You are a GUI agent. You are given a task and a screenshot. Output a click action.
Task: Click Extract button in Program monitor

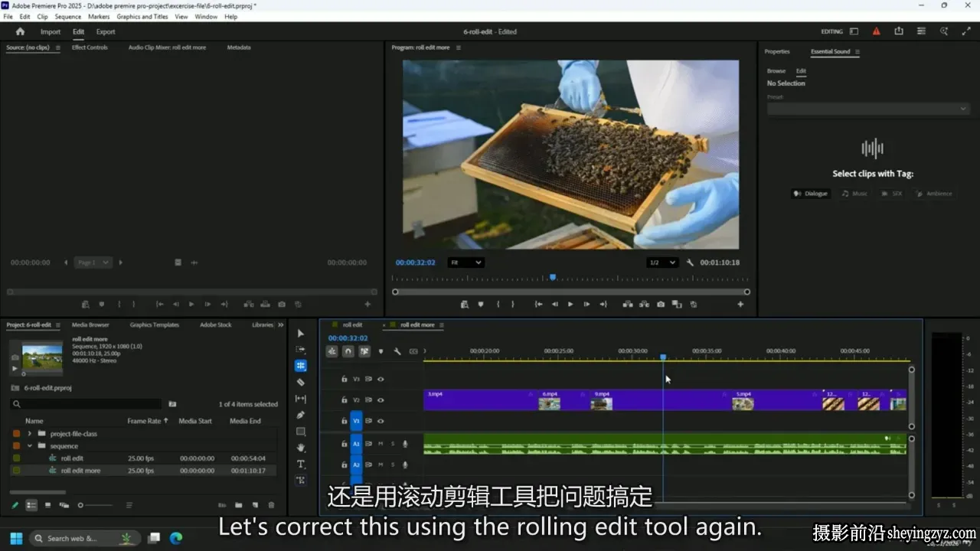point(645,304)
